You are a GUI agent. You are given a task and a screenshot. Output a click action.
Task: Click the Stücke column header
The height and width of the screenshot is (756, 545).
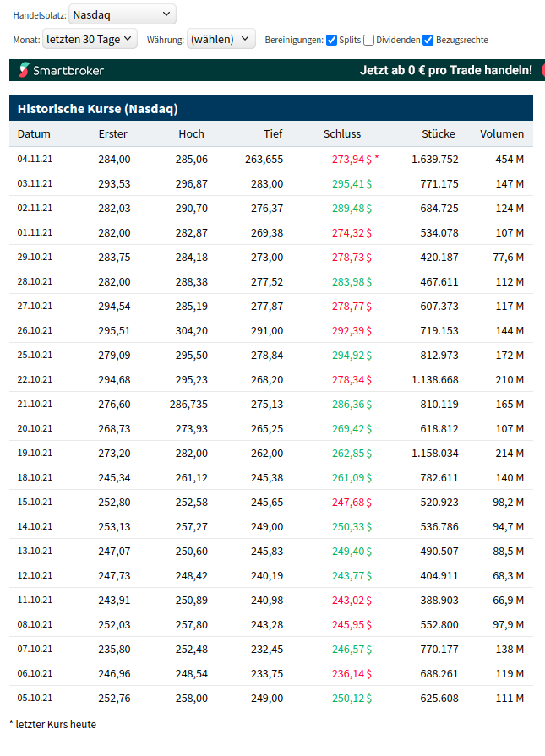tap(439, 133)
